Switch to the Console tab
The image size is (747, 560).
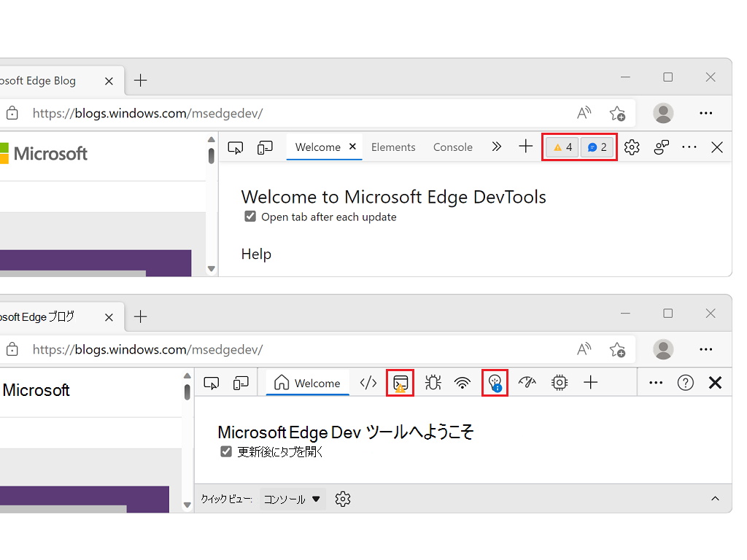click(x=452, y=147)
